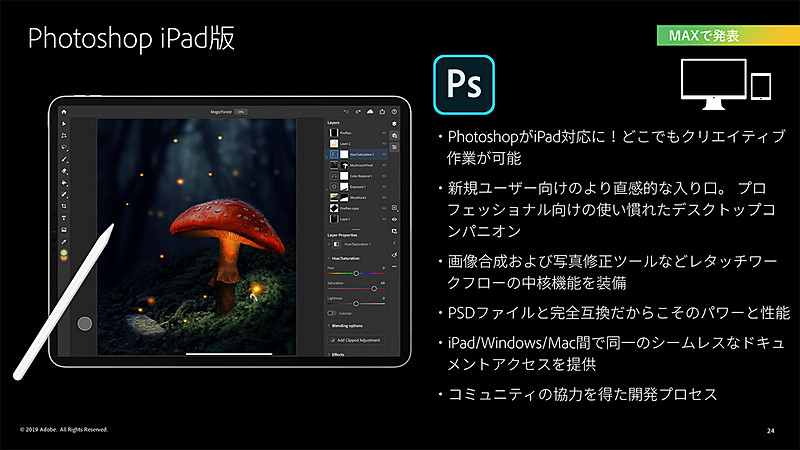Viewport: 800px width, 450px height.
Task: Hide the Layer 2 layer
Action: coord(384,144)
